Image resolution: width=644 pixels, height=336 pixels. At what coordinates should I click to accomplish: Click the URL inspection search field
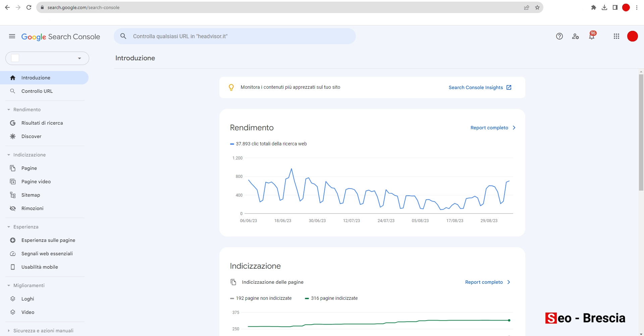click(235, 36)
